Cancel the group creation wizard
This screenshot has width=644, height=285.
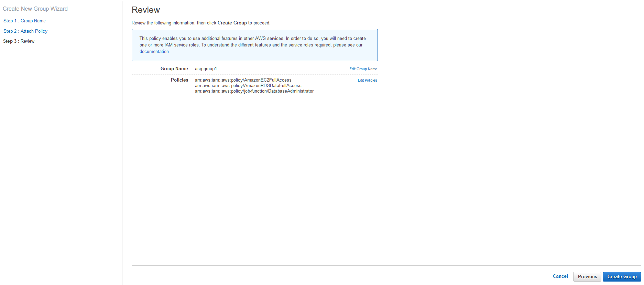click(x=560, y=276)
